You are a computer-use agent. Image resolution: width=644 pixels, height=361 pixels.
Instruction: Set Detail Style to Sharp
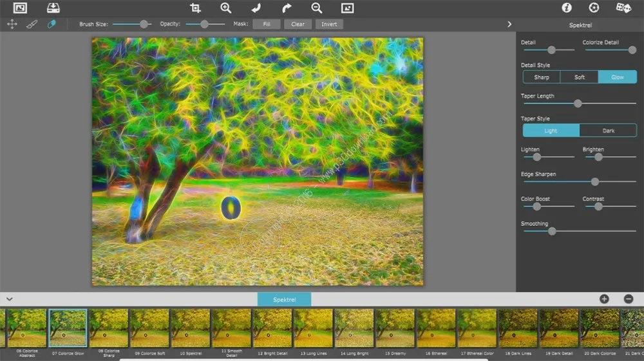click(542, 77)
